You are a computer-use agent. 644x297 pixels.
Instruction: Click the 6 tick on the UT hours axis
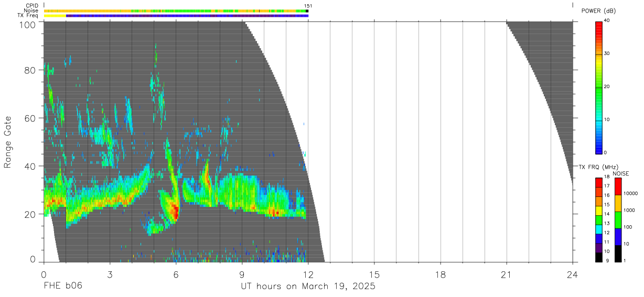(x=176, y=274)
